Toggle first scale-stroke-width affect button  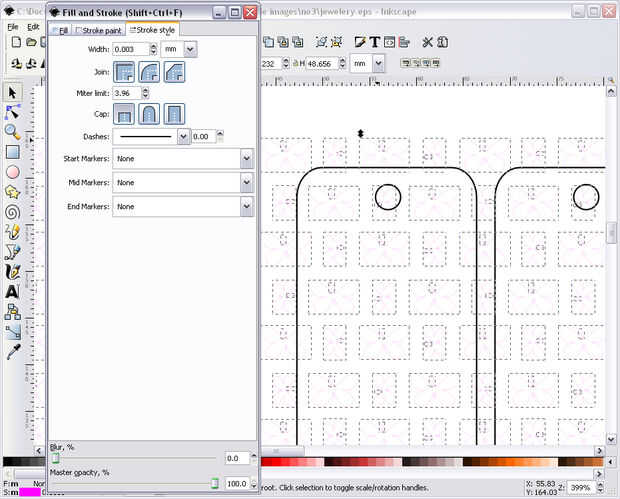click(x=405, y=63)
